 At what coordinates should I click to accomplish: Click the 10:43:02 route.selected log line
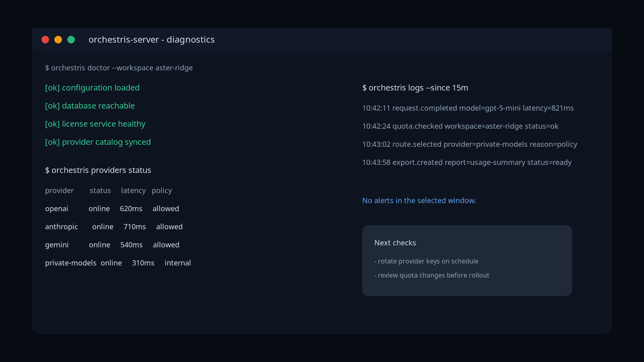coord(470,144)
